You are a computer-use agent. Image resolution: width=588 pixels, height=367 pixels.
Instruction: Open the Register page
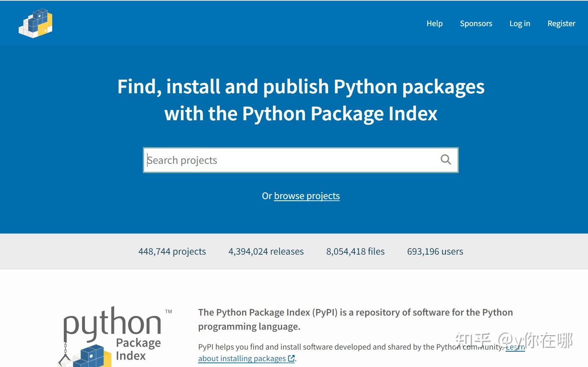561,24
